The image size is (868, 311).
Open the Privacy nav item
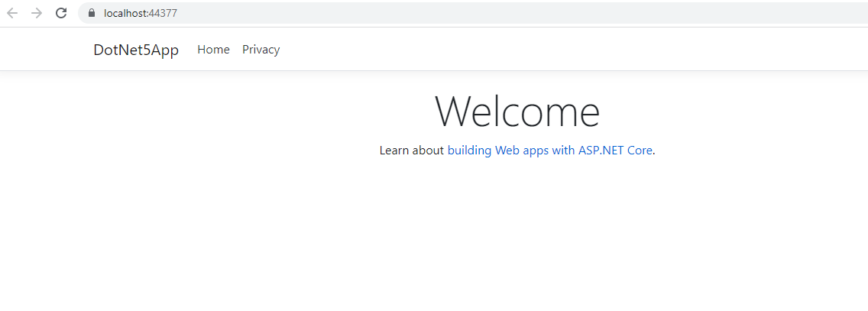(261, 50)
